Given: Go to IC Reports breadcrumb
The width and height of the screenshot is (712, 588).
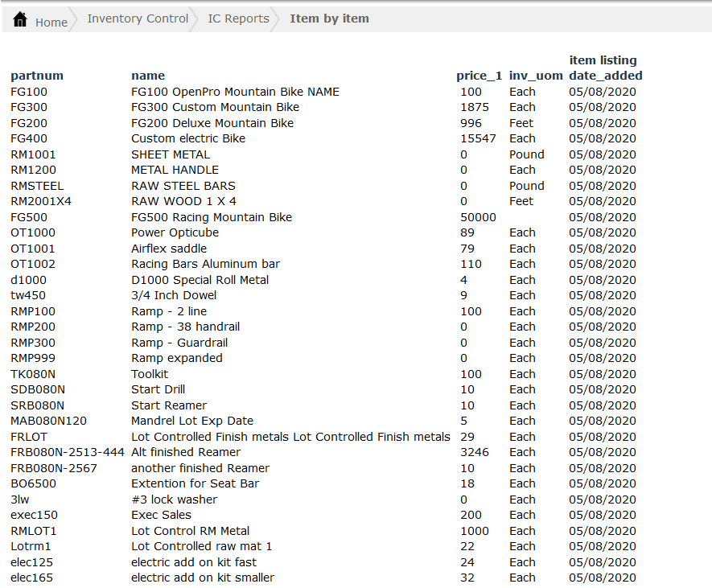Looking at the screenshot, I should [238, 19].
